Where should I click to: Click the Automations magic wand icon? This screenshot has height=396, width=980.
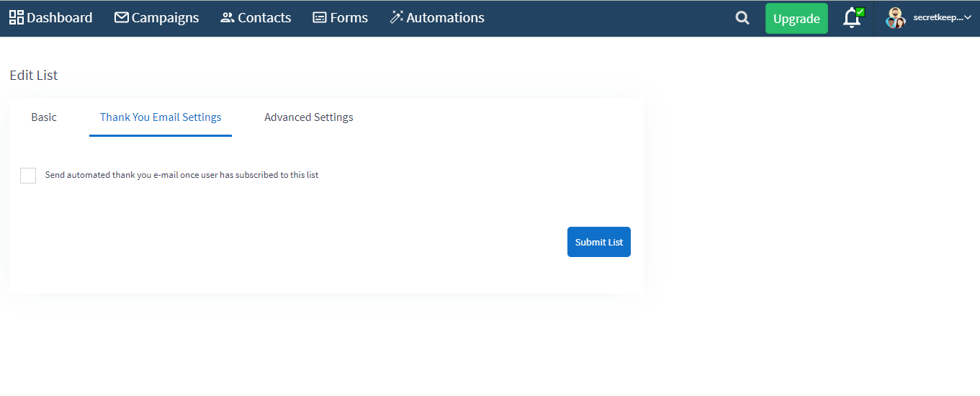(x=397, y=17)
